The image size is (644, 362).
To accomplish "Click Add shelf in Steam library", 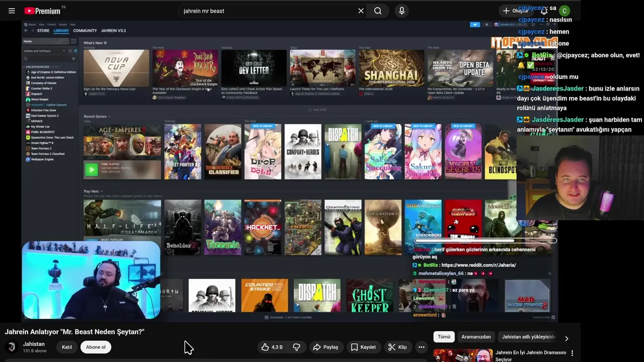I will click(317, 110).
